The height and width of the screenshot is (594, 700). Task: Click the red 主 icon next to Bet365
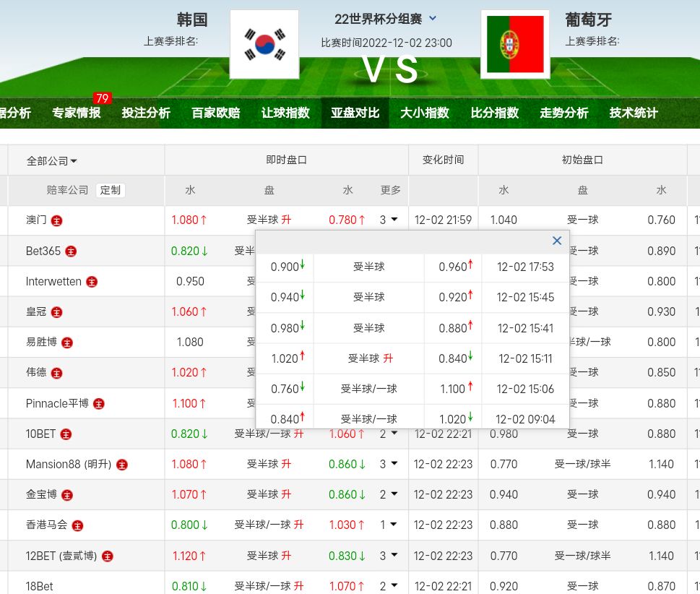click(71, 251)
